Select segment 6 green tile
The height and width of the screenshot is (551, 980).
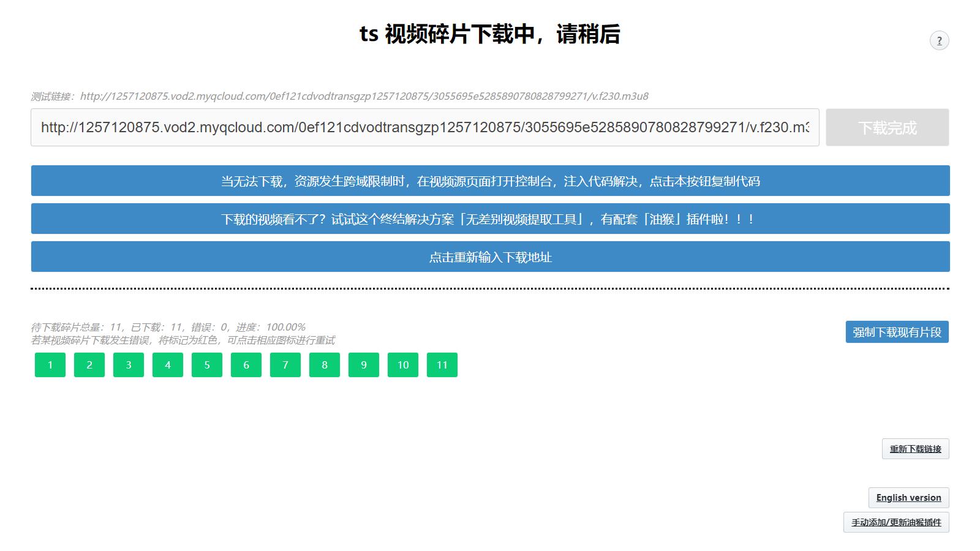246,365
